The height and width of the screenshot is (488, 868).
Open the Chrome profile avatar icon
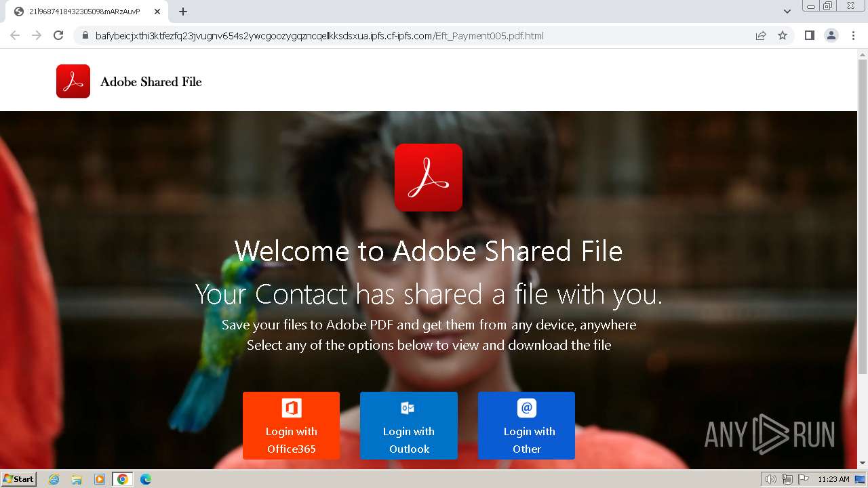pyautogui.click(x=831, y=35)
